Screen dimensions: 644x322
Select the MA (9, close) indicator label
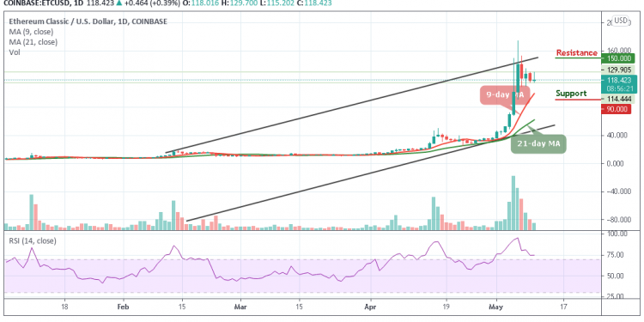click(31, 32)
